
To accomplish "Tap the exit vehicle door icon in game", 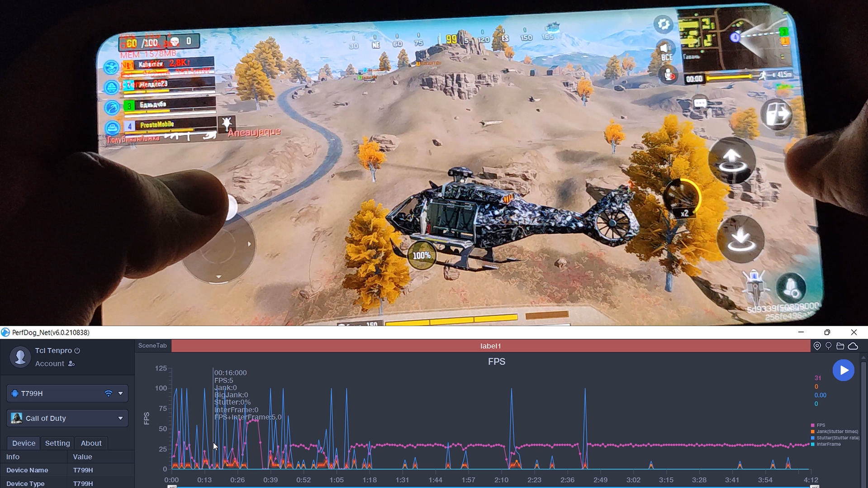I will [x=777, y=114].
